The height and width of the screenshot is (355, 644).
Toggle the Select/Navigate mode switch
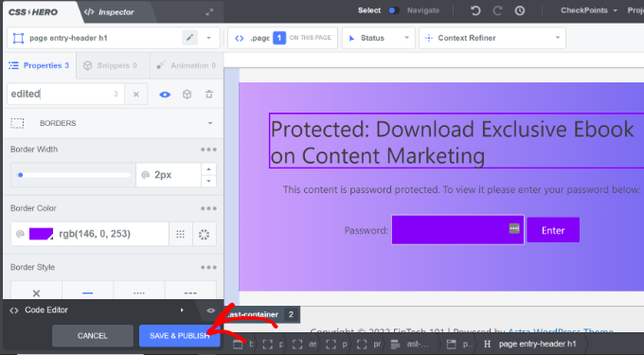point(393,10)
